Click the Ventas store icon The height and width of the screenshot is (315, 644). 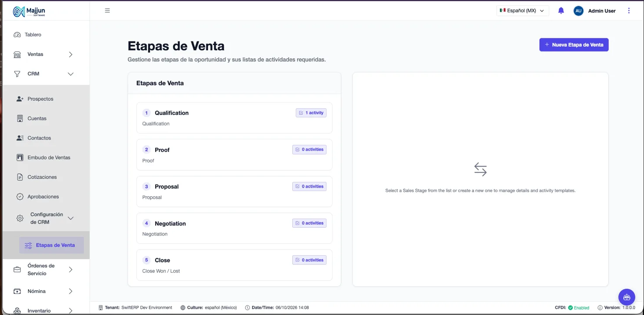(x=17, y=55)
